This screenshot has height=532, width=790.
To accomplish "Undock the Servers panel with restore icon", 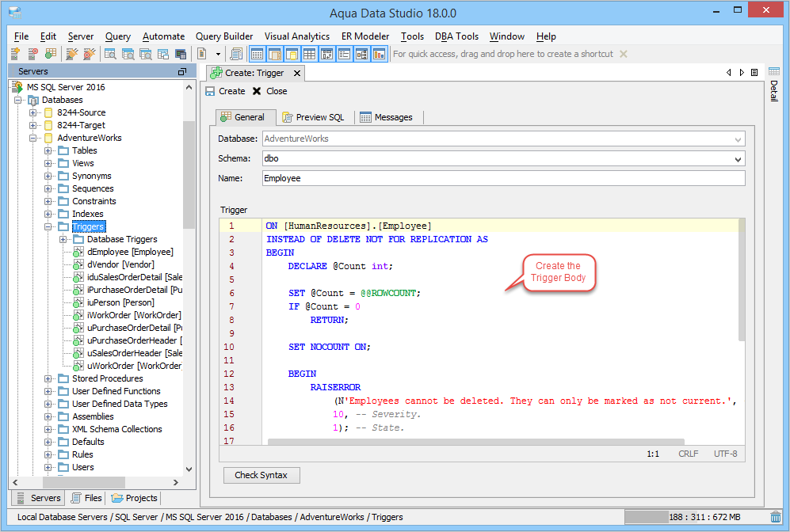I will (x=182, y=71).
